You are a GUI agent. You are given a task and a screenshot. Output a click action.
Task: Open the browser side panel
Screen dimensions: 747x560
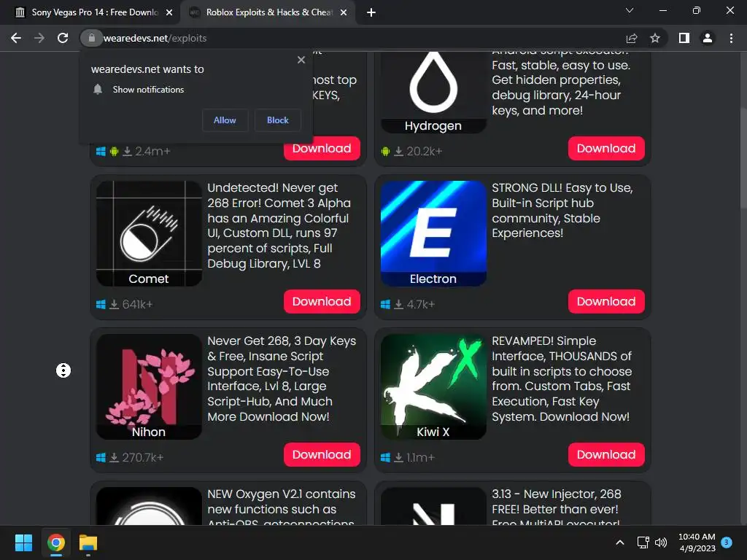[684, 38]
